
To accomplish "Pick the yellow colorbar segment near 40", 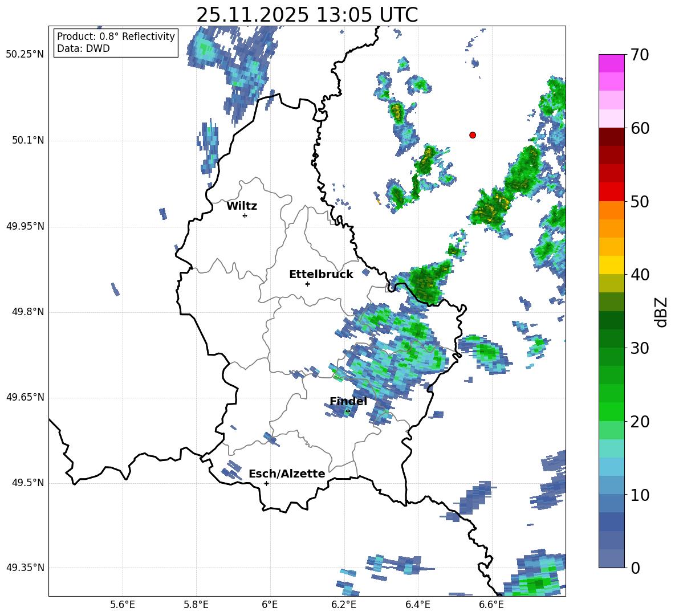I will point(611,265).
